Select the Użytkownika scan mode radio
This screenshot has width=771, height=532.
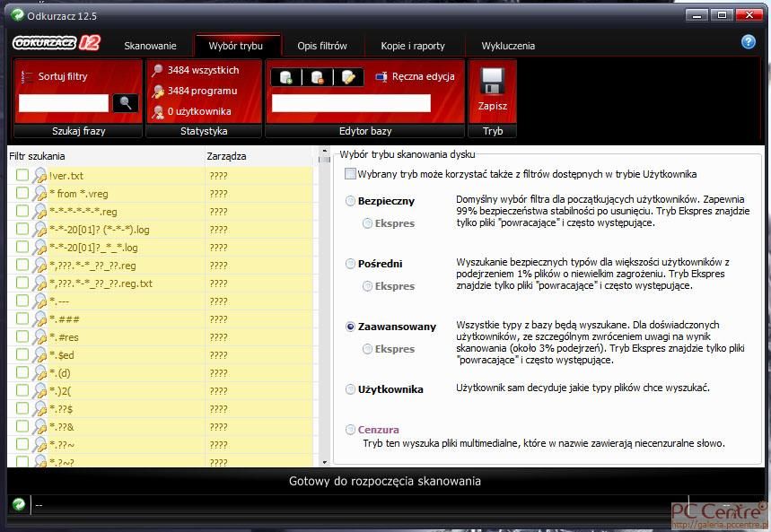pos(350,389)
